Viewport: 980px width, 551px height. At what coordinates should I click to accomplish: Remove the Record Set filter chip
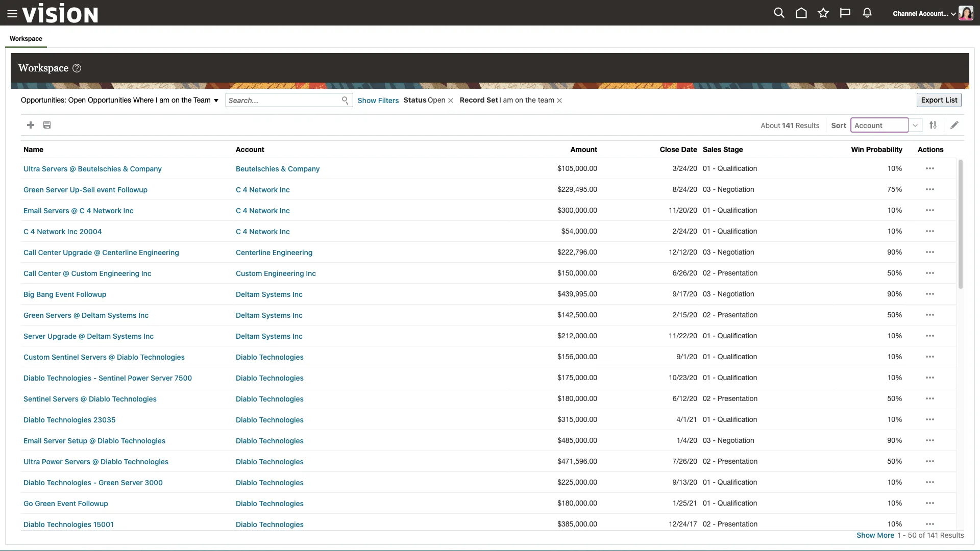[559, 101]
